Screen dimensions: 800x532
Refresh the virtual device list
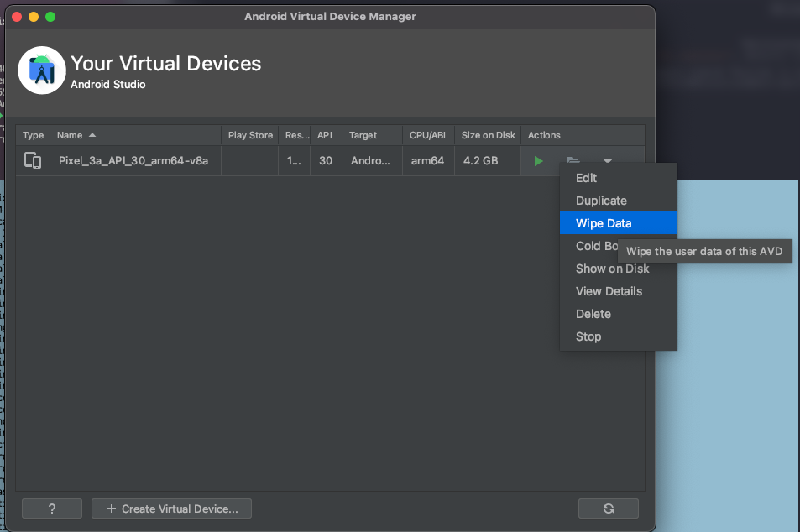point(608,509)
